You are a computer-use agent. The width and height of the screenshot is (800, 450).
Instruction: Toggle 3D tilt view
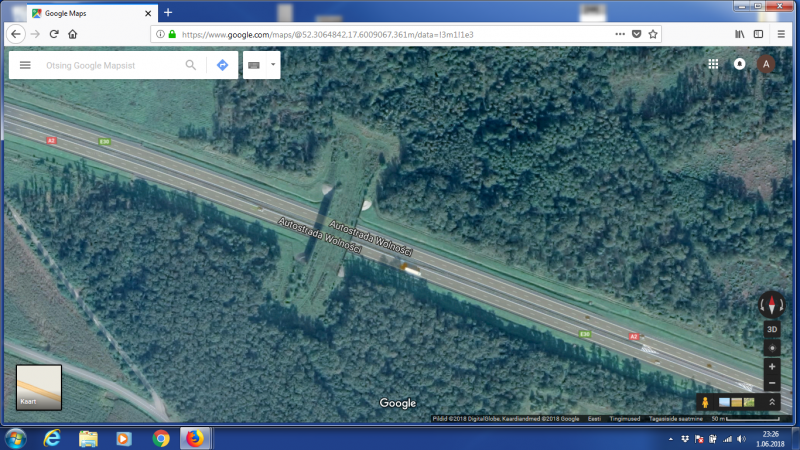point(771,329)
